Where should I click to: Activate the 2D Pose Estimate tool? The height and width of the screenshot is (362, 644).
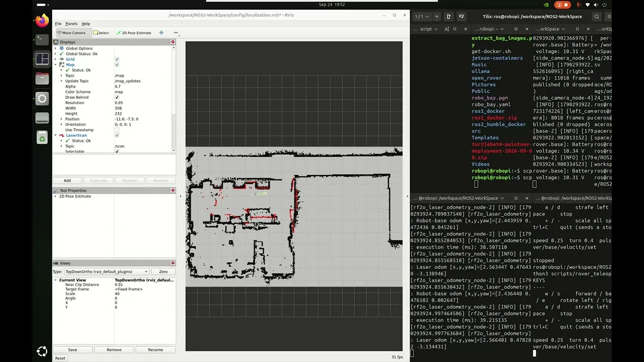134,33
